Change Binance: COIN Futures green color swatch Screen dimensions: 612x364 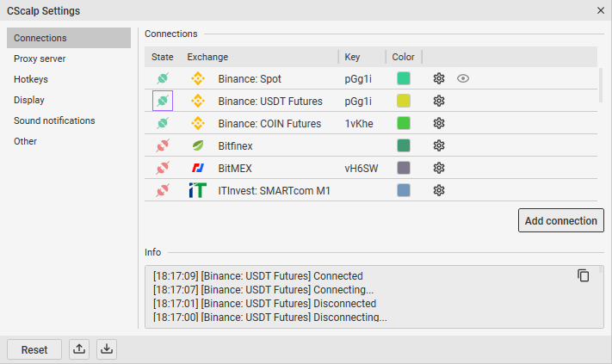[404, 123]
